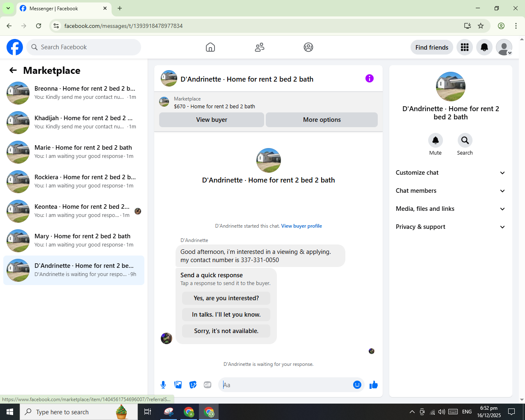
Task: Open Khadijah's rental conversation
Action: [74, 123]
